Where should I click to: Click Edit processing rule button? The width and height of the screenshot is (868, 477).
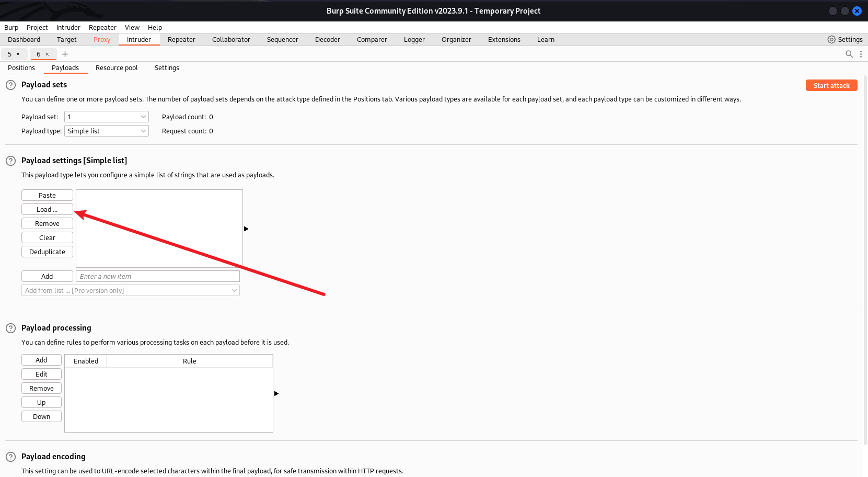click(x=41, y=374)
